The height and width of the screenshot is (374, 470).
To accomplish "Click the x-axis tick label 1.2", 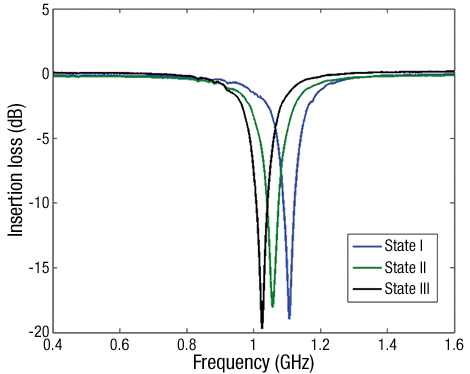I will click(321, 345).
